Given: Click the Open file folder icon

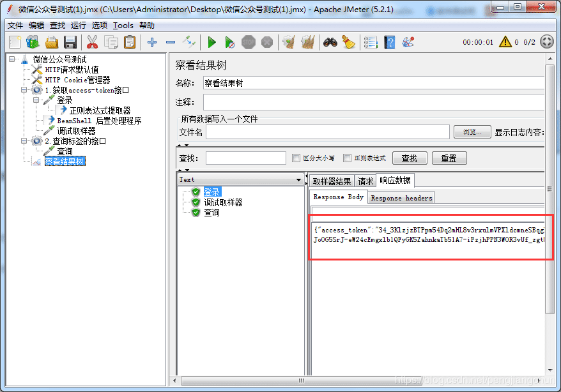Looking at the screenshot, I should pos(52,42).
